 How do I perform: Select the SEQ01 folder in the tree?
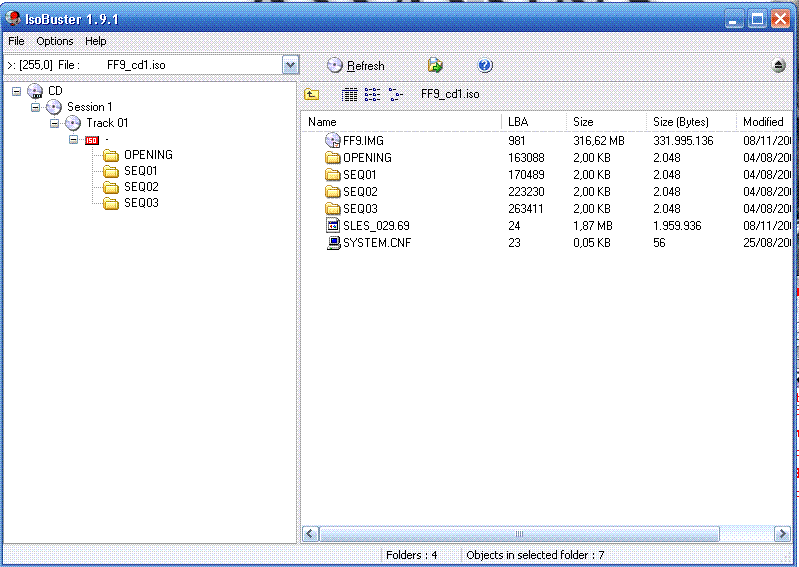pyautogui.click(x=130, y=171)
